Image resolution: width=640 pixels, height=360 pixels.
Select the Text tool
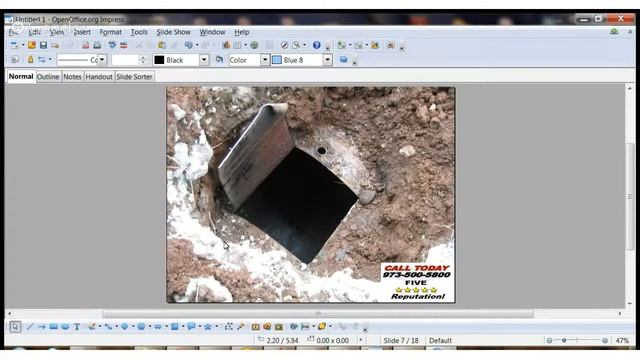77,327
